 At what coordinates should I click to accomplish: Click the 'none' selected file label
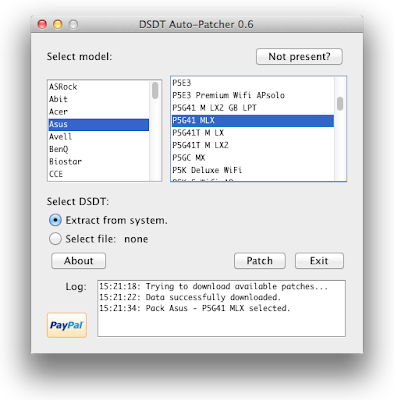[x=136, y=239]
